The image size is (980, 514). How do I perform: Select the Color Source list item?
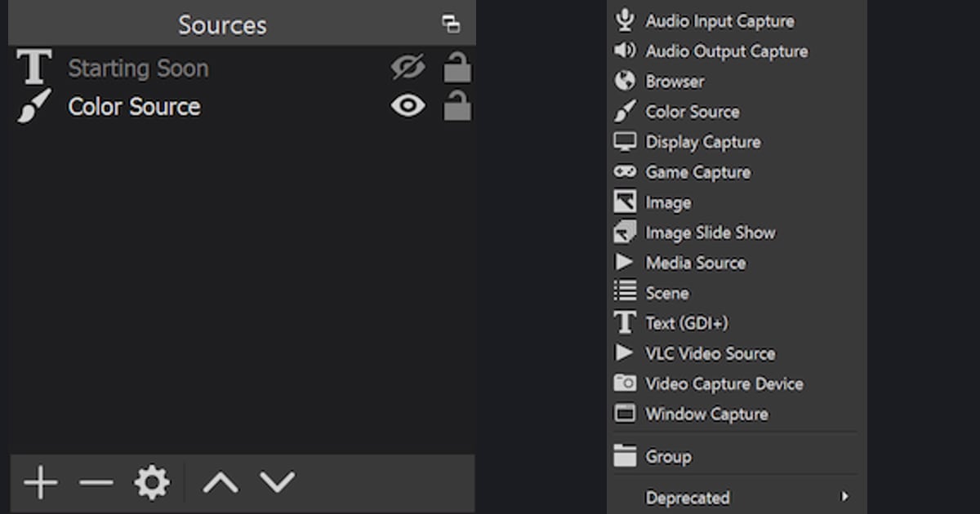[242, 106]
